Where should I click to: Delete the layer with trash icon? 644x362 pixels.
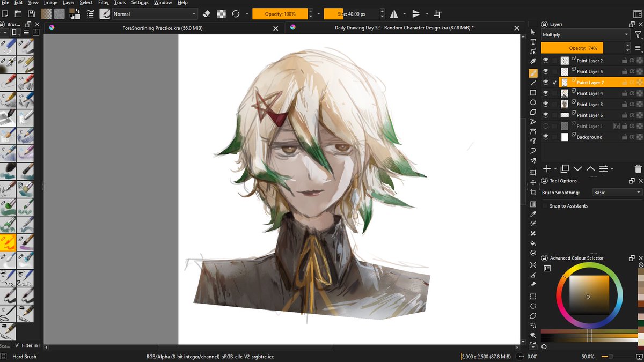[x=638, y=168]
